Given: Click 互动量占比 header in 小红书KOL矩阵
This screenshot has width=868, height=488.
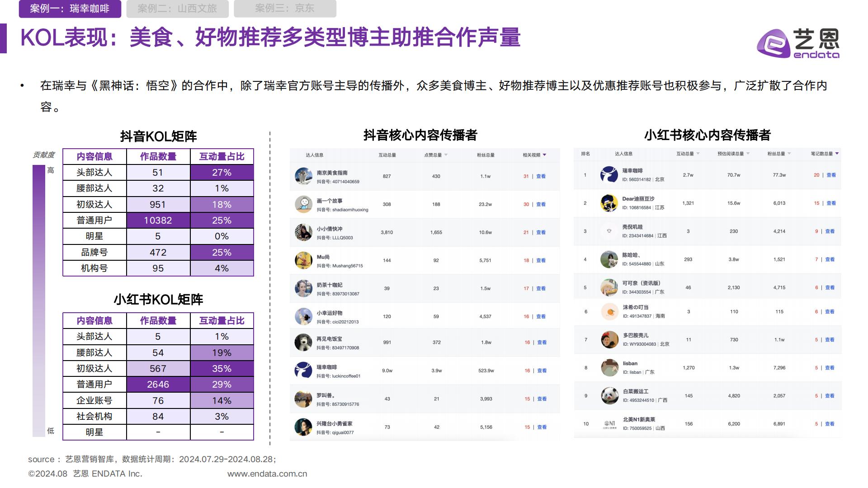Looking at the screenshot, I should [222, 320].
